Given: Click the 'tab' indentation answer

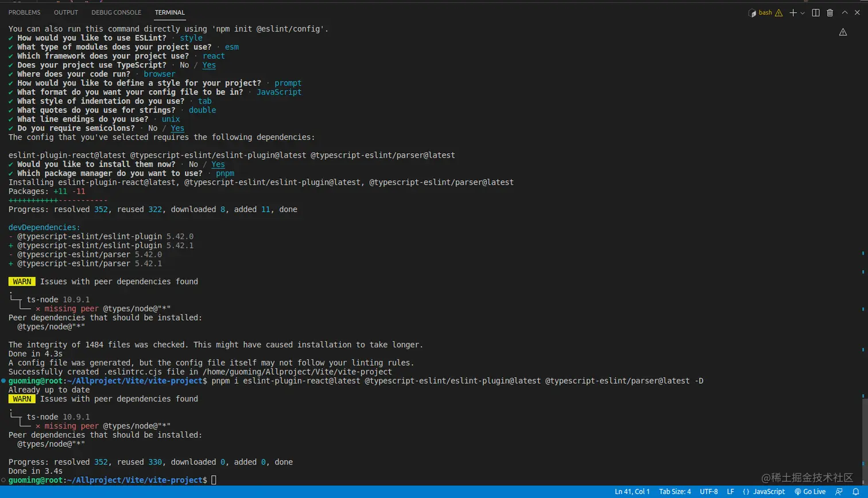Looking at the screenshot, I should pos(205,102).
